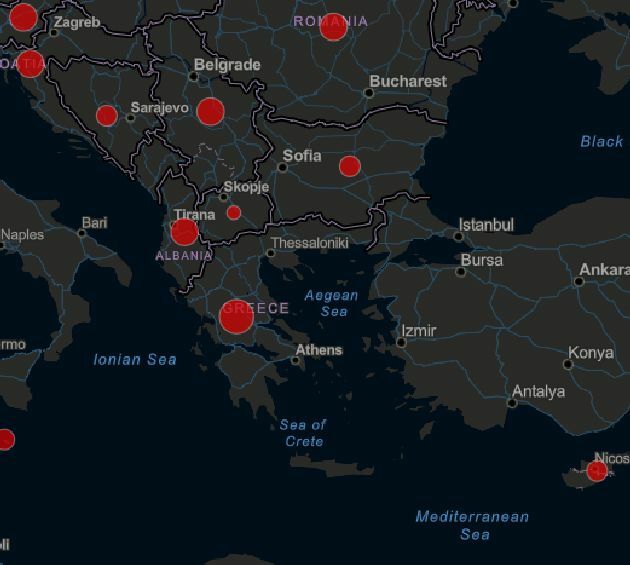
Task: Click the Belgrade city marker dot
Action: pyautogui.click(x=193, y=76)
